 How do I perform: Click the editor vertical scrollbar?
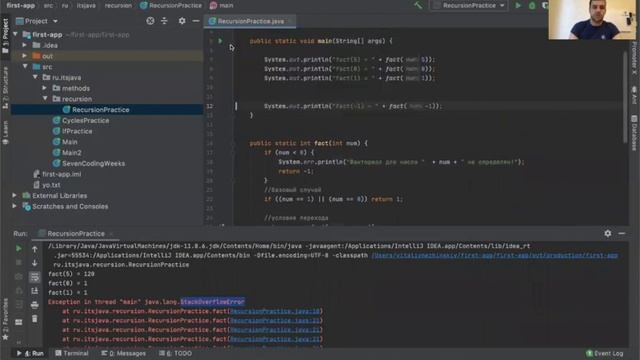coord(625,97)
